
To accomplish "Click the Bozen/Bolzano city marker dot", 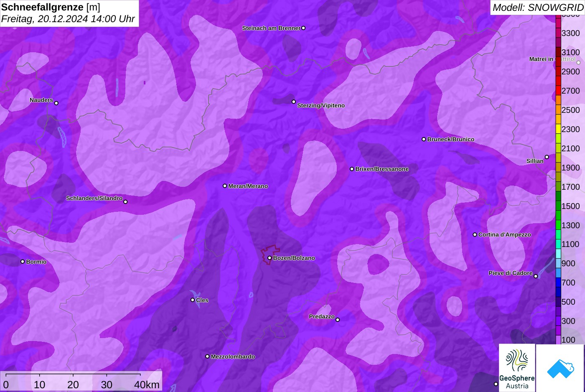I will 270,258.
